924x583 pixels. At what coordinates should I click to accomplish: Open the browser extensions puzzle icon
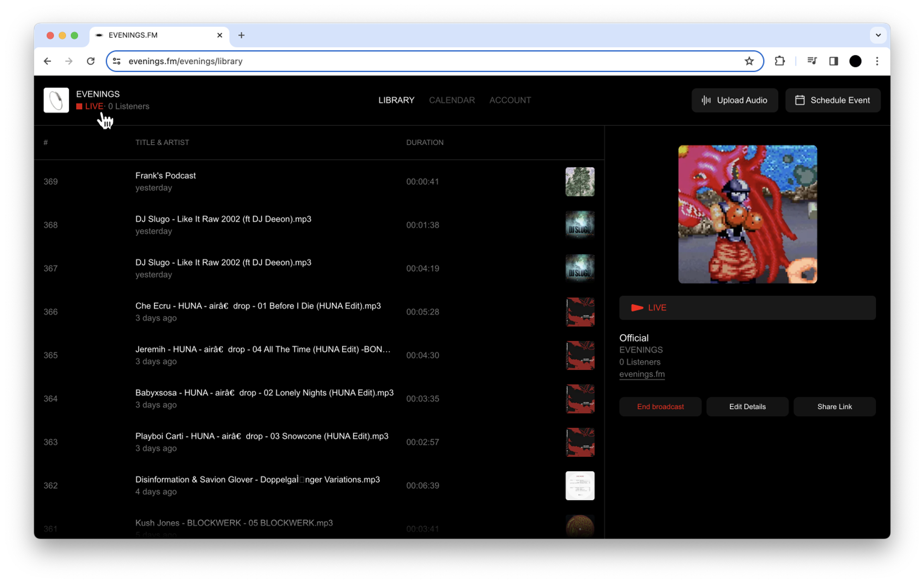(x=780, y=61)
